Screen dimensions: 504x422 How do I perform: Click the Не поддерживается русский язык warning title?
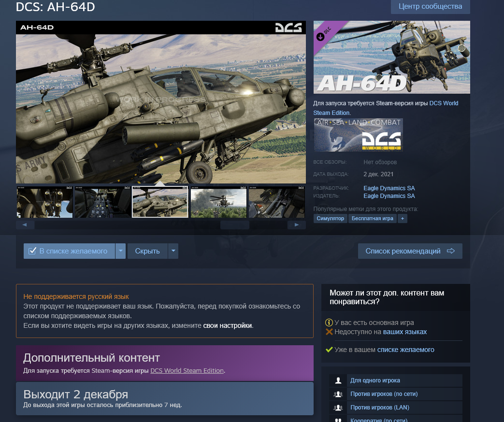[x=76, y=296]
